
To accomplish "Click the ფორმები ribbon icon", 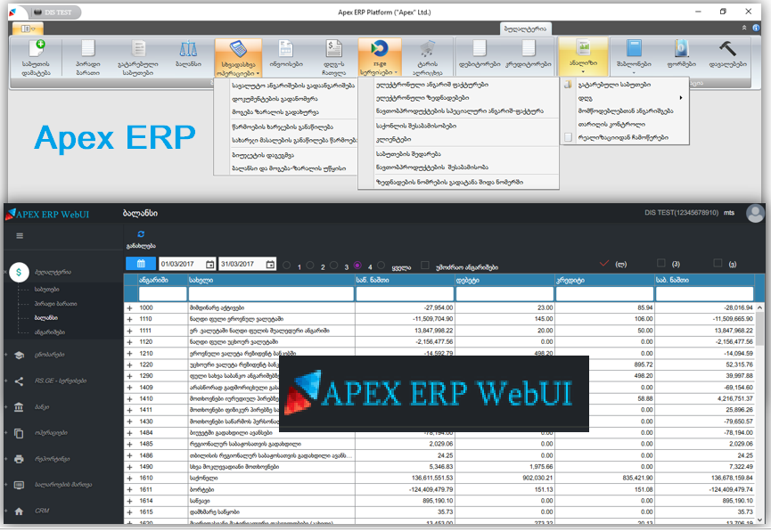I will pos(682,49).
